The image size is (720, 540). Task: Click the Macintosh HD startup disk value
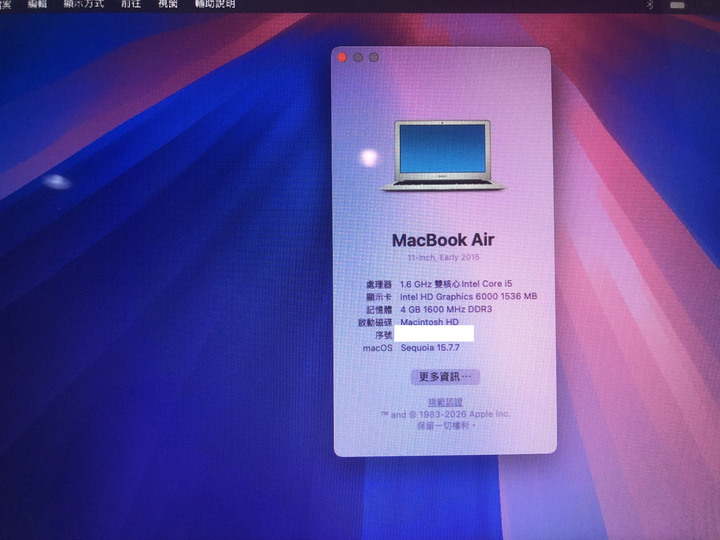429,322
